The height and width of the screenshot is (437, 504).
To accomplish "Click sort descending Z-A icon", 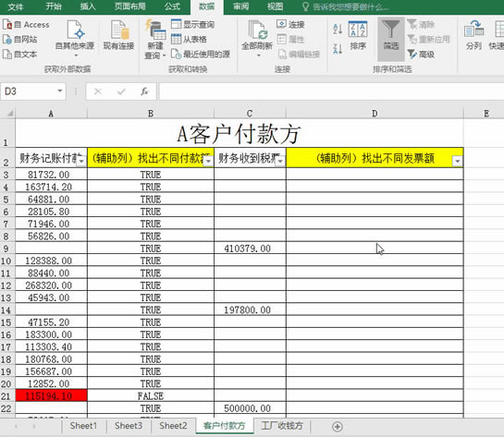I will pyautogui.click(x=338, y=49).
